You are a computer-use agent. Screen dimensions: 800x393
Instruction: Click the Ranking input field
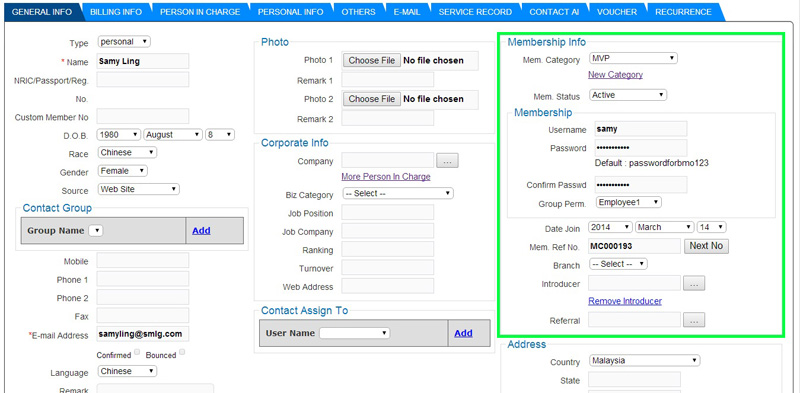pyautogui.click(x=388, y=250)
